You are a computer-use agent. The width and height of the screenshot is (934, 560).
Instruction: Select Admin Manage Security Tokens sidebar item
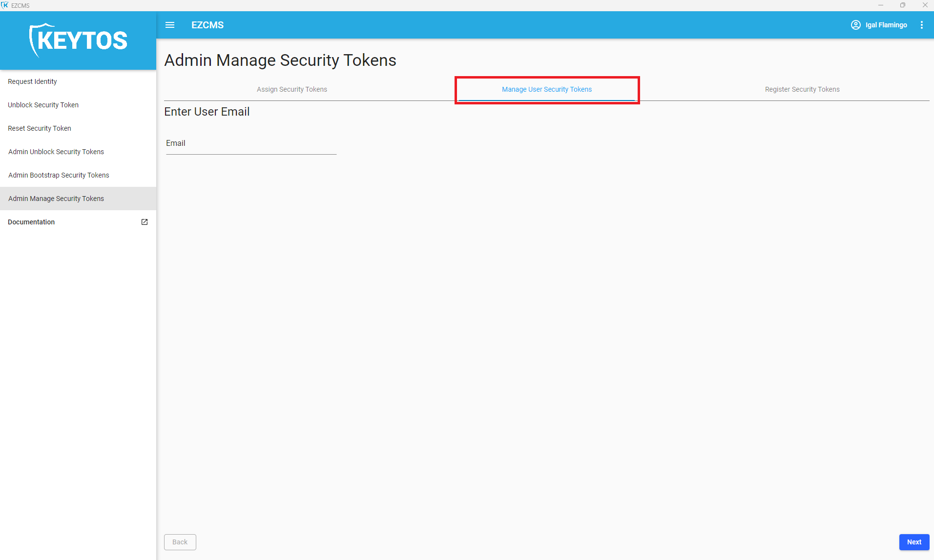[x=56, y=199]
